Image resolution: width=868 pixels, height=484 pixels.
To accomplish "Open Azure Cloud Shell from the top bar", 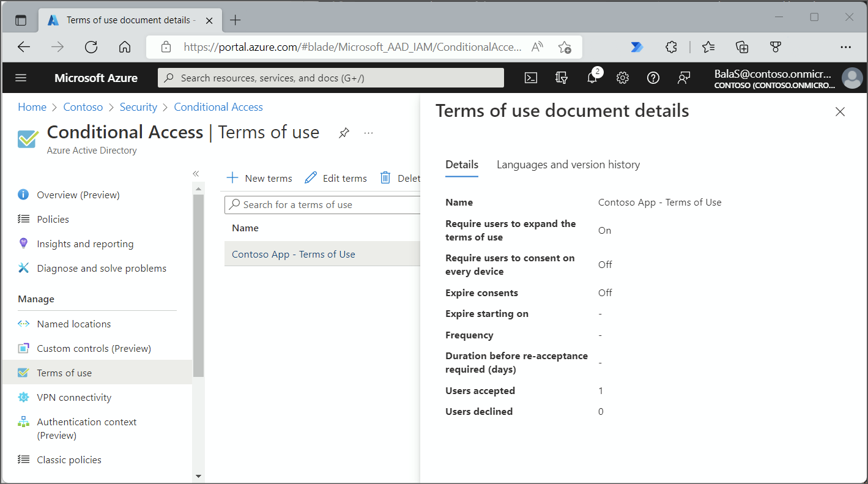I will 530,78.
